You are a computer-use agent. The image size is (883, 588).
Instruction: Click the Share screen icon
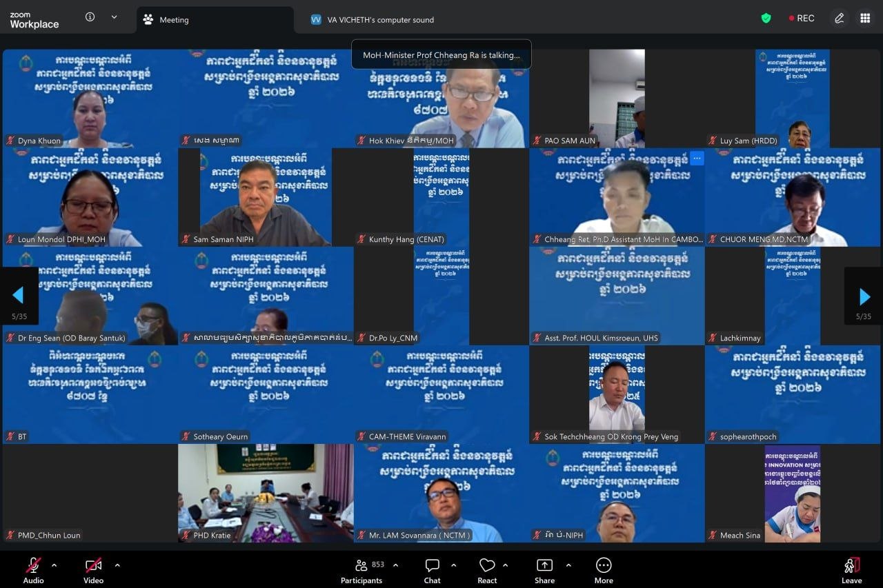(x=544, y=565)
